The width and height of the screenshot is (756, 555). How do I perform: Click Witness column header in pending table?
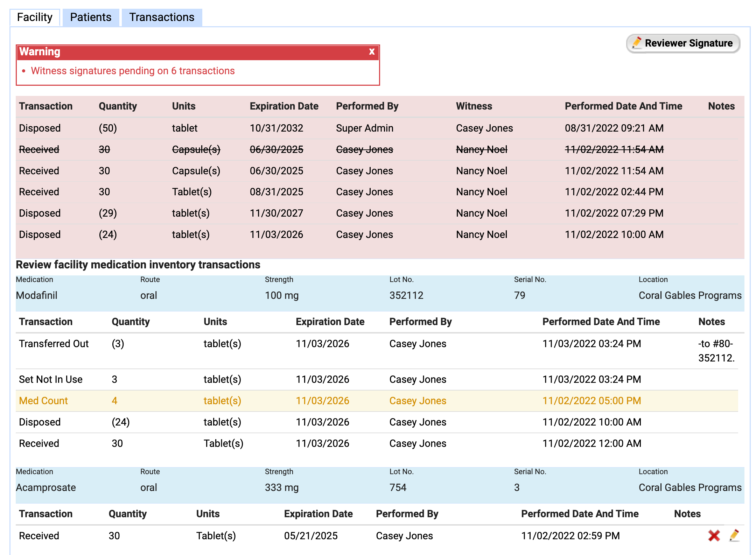coord(474,106)
